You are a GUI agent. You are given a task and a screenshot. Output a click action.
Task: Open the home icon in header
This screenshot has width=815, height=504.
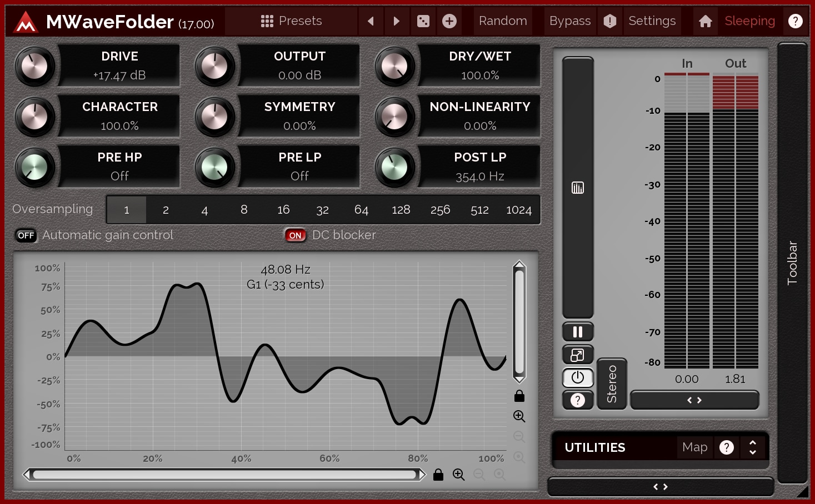706,21
